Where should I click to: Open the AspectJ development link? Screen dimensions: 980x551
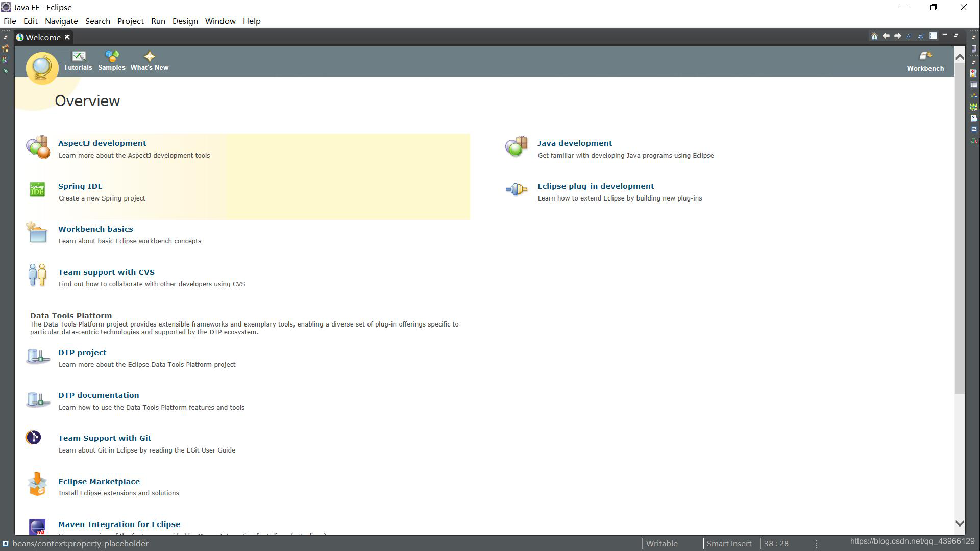pyautogui.click(x=102, y=143)
